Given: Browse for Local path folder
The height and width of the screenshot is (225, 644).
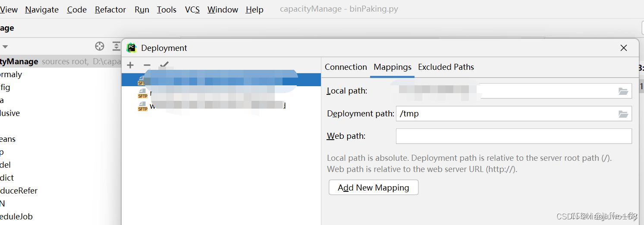Looking at the screenshot, I should point(623,91).
